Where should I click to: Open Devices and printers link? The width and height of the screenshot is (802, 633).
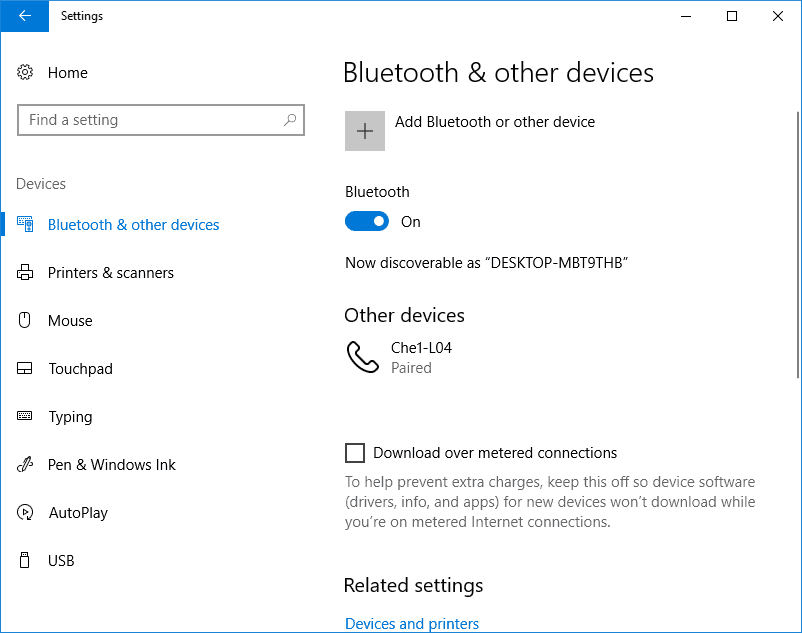coord(412,623)
